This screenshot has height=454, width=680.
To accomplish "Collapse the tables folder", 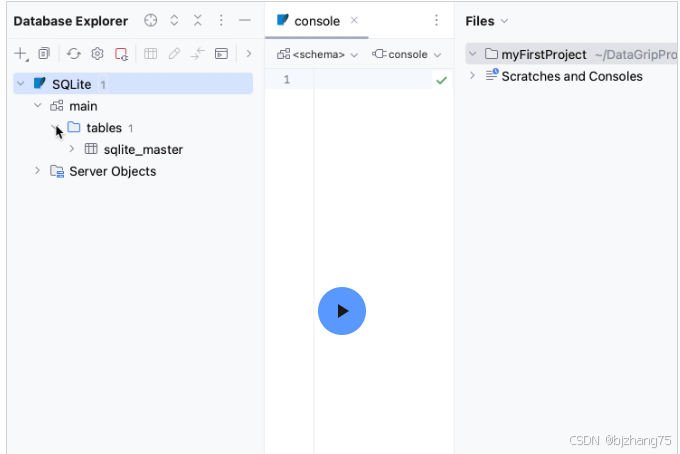I will click(55, 127).
